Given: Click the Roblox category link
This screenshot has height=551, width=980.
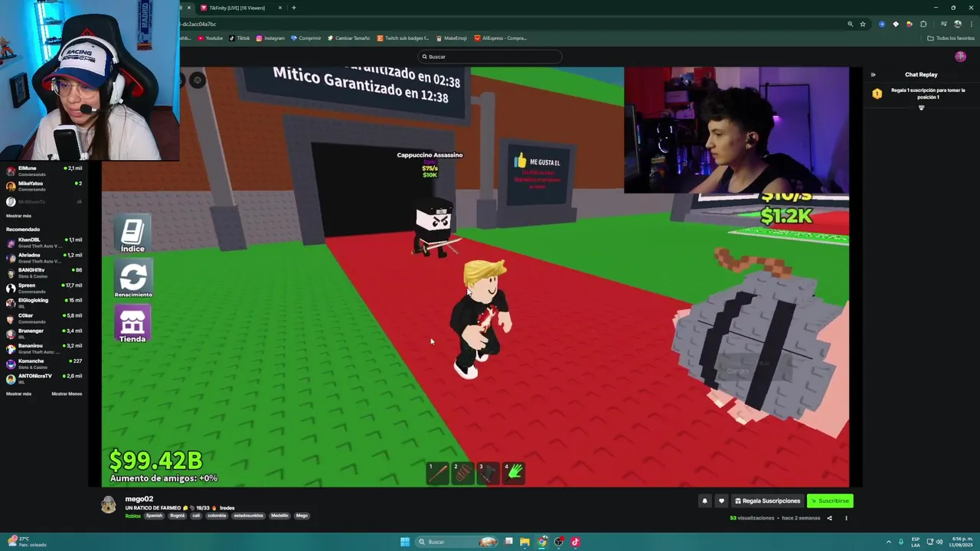Looking at the screenshot, I should pos(133,516).
